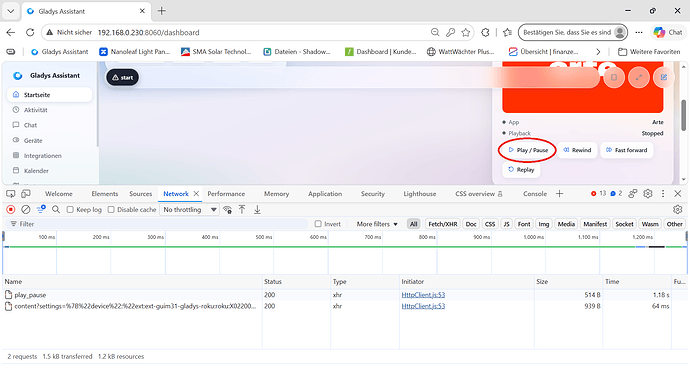Check the Invert filter checkbox

point(318,224)
